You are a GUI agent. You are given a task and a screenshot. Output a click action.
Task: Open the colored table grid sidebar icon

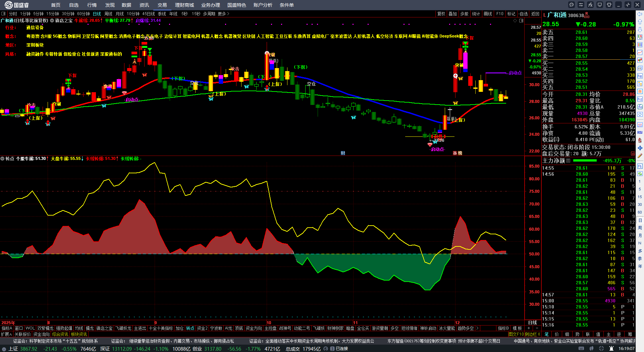tap(640, 45)
